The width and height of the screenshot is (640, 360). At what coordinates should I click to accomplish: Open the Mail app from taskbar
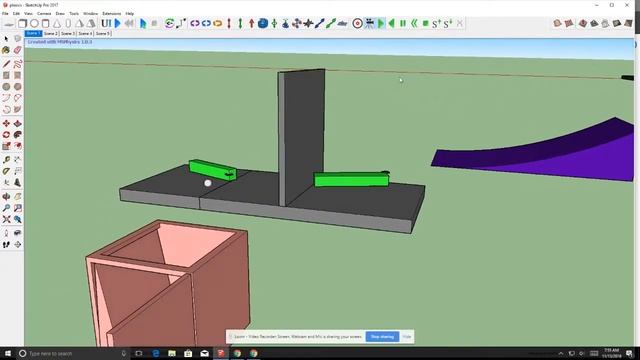204,353
